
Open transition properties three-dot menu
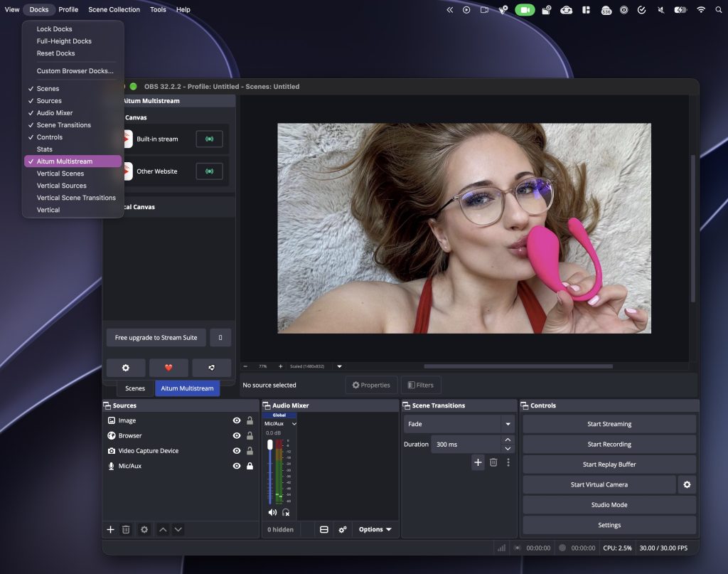508,462
